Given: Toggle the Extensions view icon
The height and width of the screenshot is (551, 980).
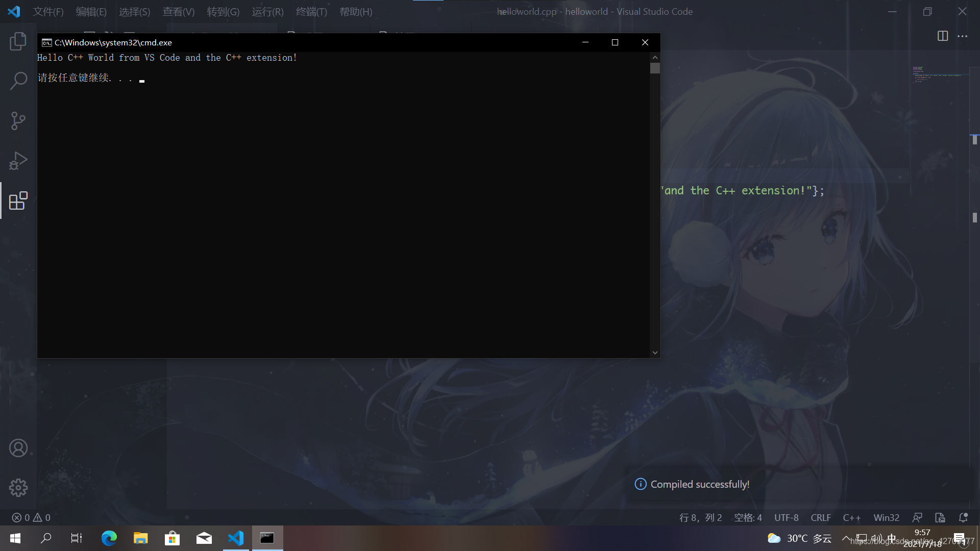Looking at the screenshot, I should pyautogui.click(x=18, y=201).
